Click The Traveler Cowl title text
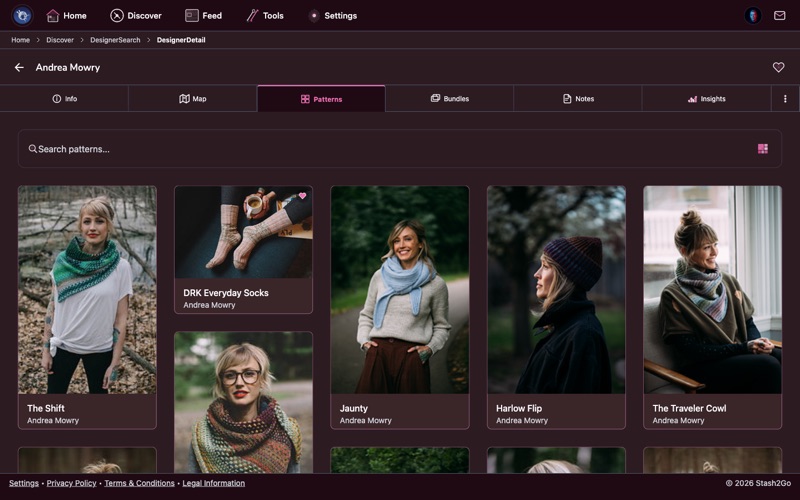 (x=689, y=408)
